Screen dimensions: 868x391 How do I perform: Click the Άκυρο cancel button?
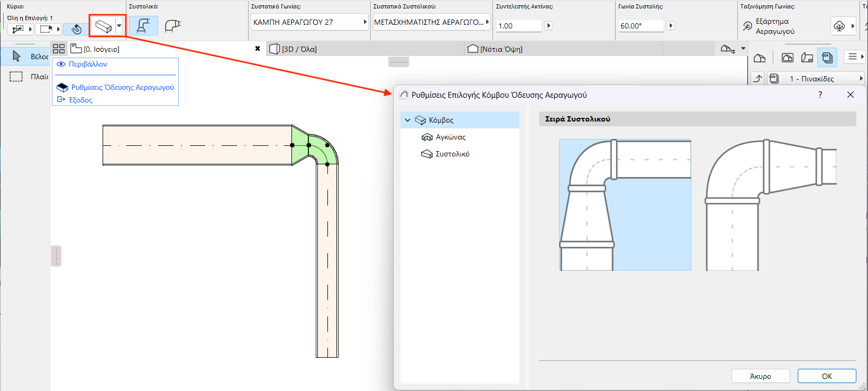click(760, 376)
